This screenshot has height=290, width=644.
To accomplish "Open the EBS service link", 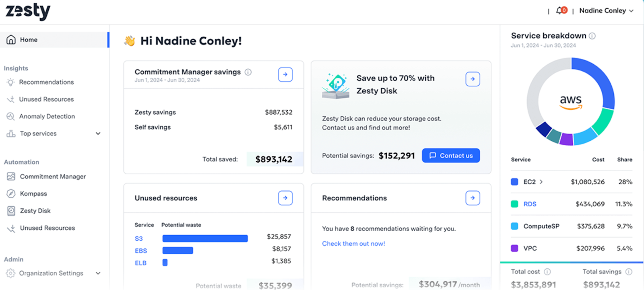I will coord(141,251).
